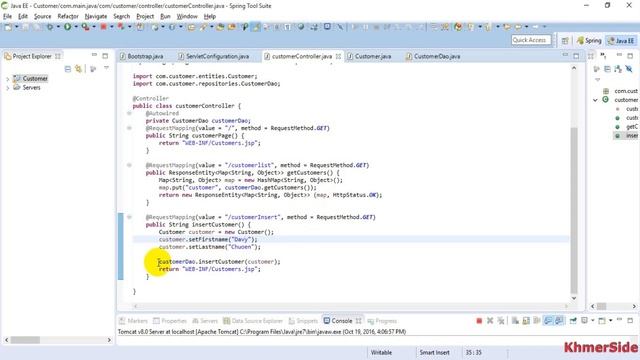This screenshot has height=360, width=640.
Task: Switch to the Java EE perspective
Action: [621, 40]
